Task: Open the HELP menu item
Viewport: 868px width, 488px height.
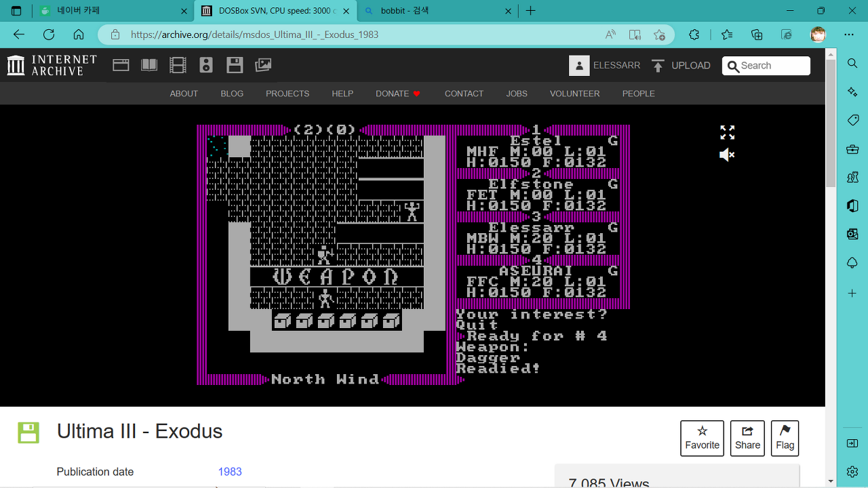Action: coord(342,94)
